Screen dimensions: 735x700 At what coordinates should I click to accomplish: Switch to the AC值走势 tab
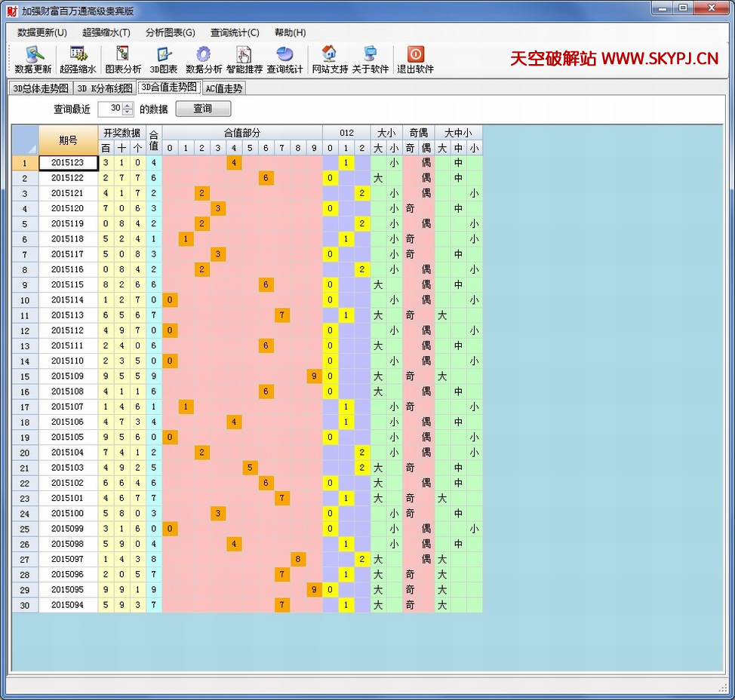click(224, 88)
